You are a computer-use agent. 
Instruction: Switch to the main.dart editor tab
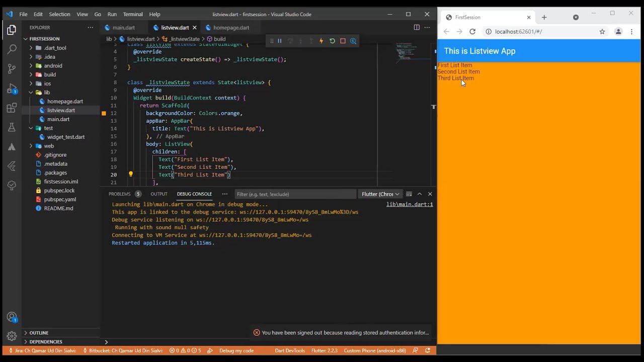coord(124,28)
